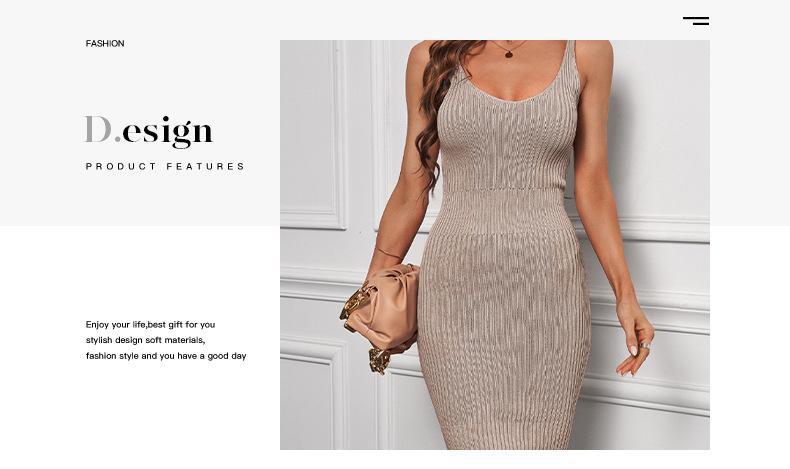Open the ribbed dress product photo

(x=495, y=245)
